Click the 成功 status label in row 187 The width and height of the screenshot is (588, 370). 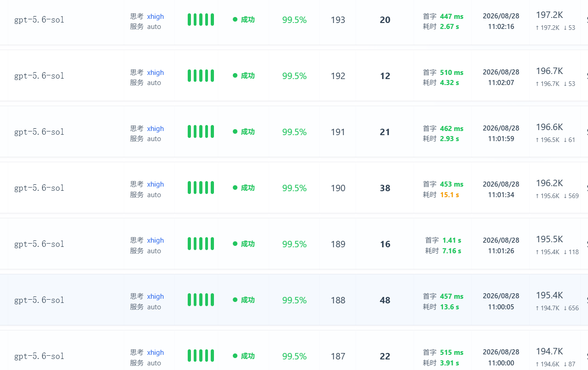(248, 356)
